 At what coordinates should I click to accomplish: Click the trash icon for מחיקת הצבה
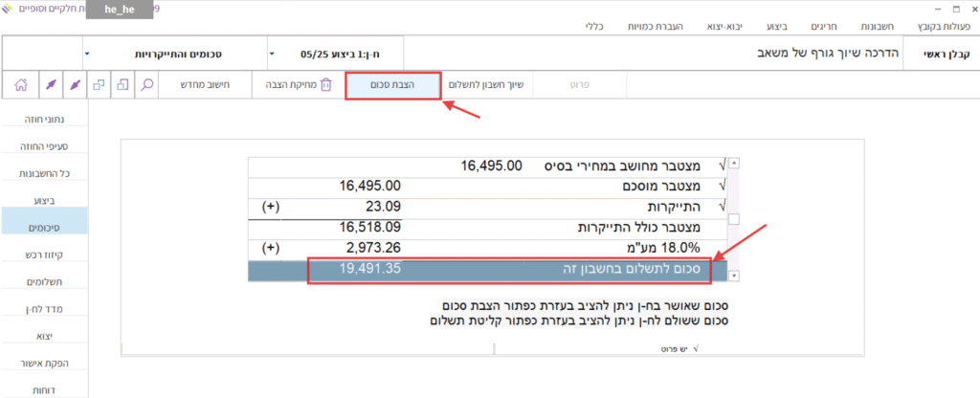click(325, 84)
